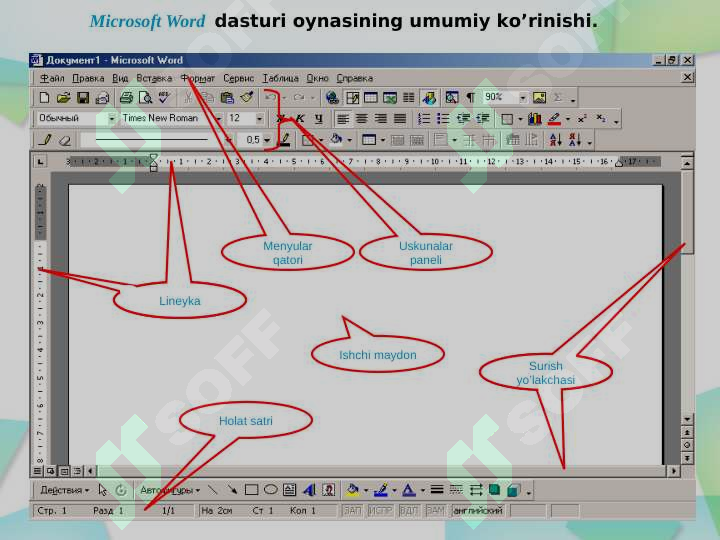
Task: Open the Правка menu
Action: click(x=88, y=78)
